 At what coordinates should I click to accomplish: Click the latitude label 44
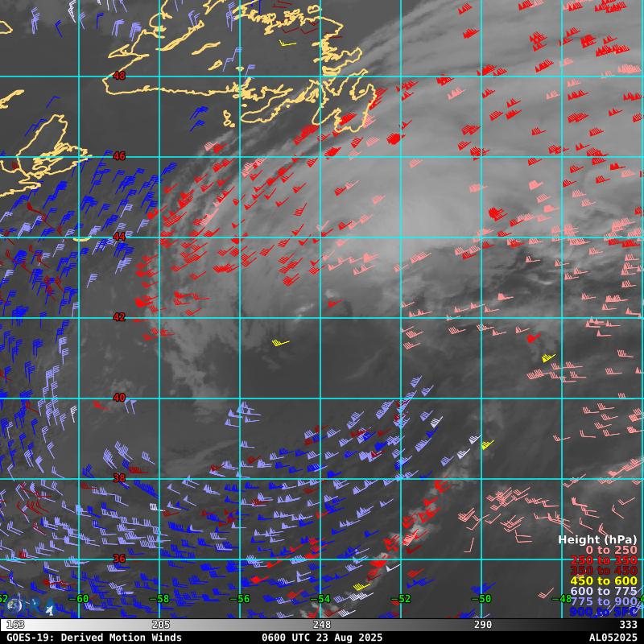119,237
